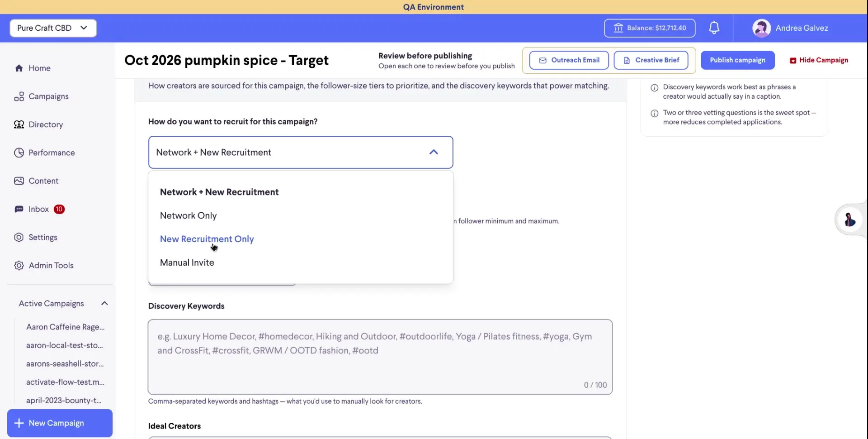The width and height of the screenshot is (868, 439).
Task: Collapse the Active Campaigns section
Action: pos(104,303)
